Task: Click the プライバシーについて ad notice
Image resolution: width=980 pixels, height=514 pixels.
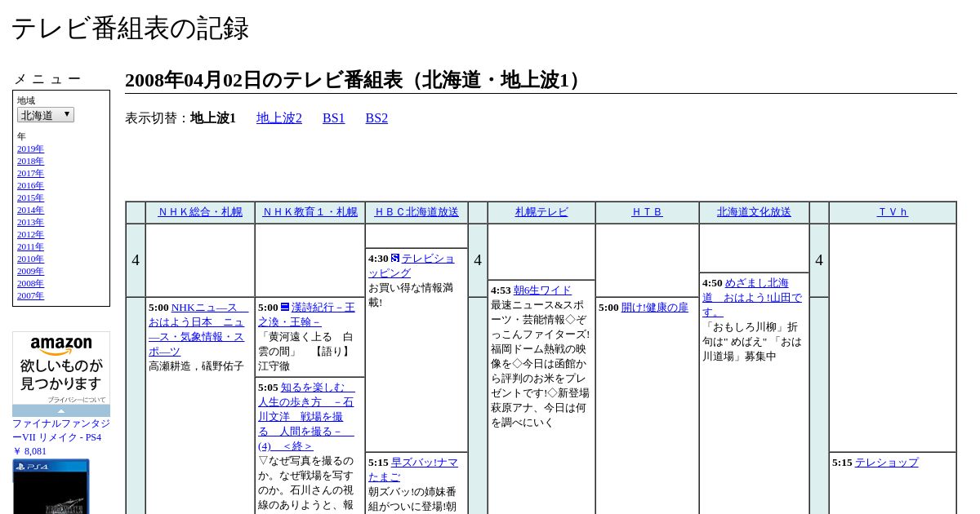Action: (x=76, y=400)
